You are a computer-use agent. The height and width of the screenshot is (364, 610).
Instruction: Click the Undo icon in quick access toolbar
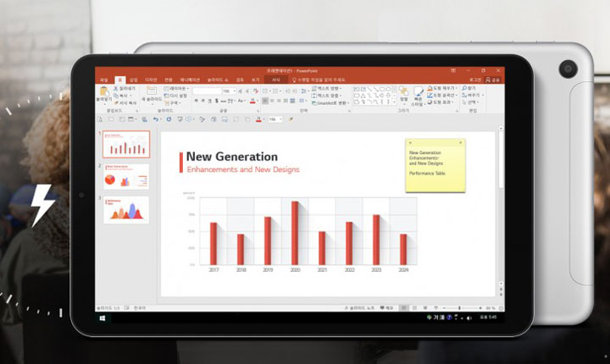point(156,119)
